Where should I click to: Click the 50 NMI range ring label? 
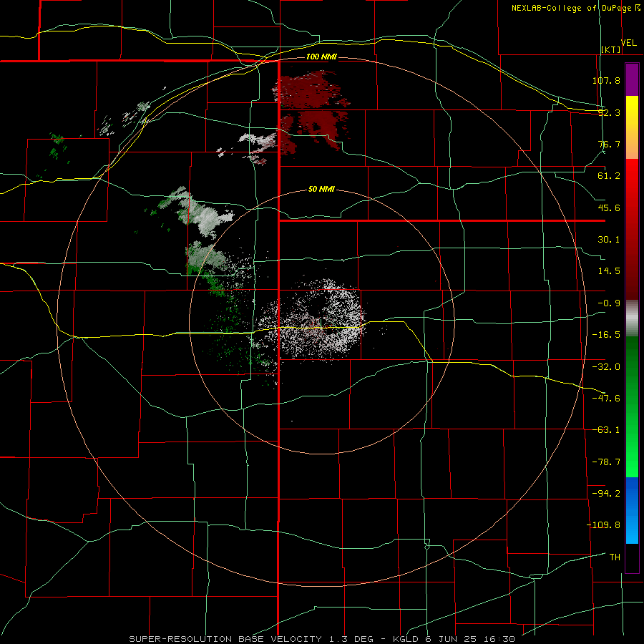coord(321,189)
